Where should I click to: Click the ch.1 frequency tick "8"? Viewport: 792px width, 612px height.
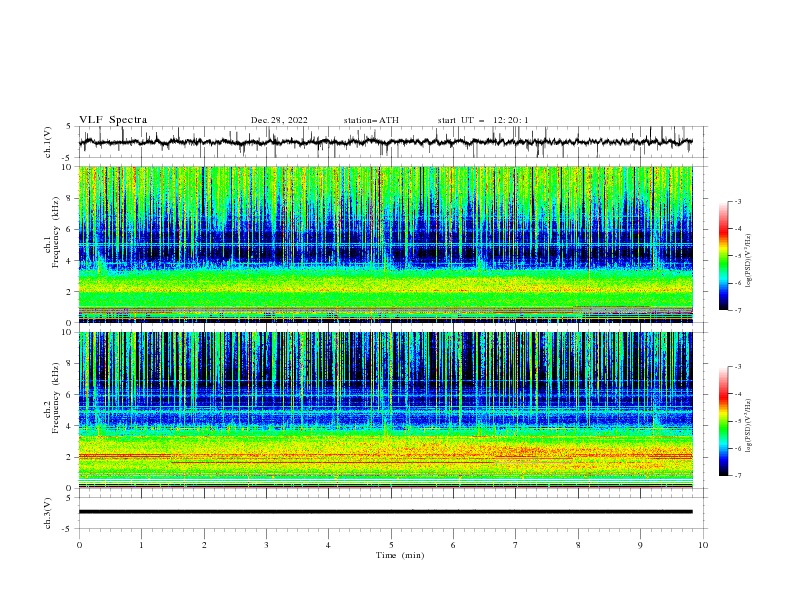(71, 198)
